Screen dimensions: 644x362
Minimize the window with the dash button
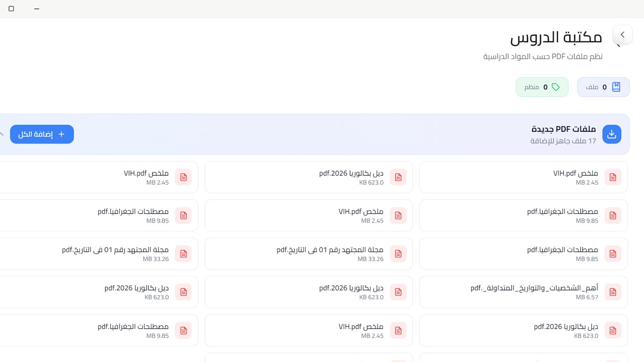pos(37,8)
